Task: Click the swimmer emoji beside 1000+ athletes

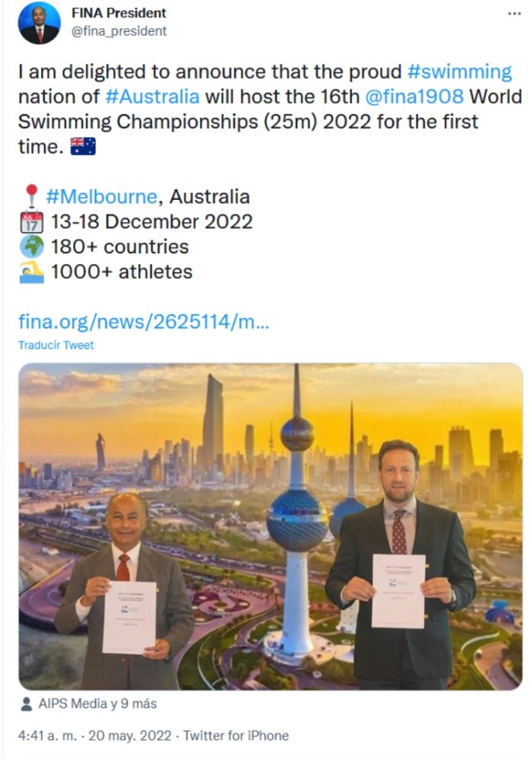Action: [31, 272]
